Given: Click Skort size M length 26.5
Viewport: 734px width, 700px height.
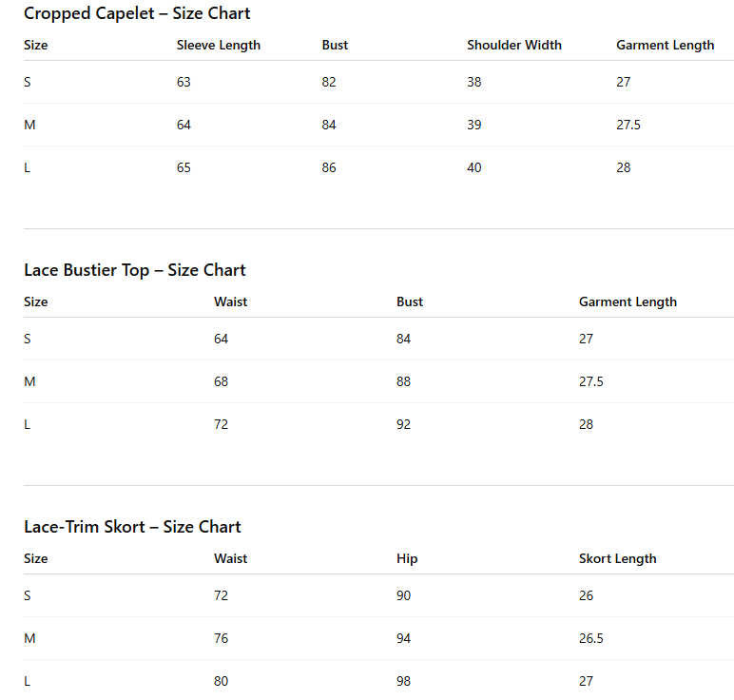Looking at the screenshot, I should click(x=590, y=638).
